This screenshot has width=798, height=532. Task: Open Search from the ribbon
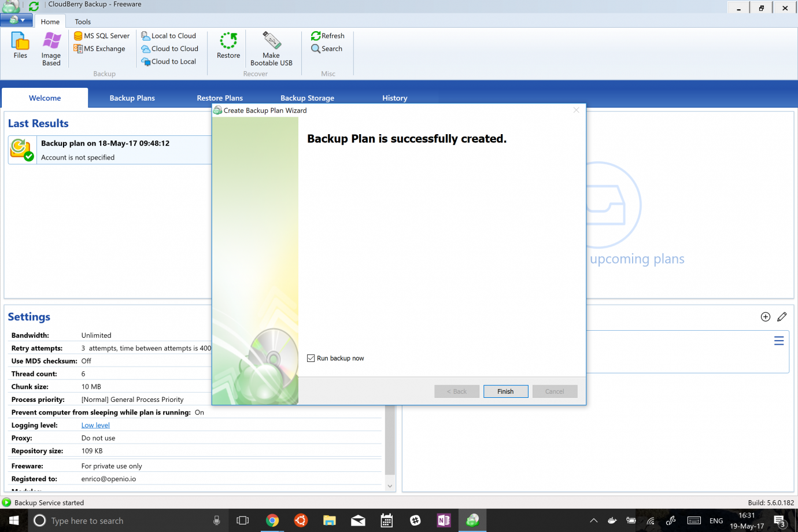click(x=327, y=49)
